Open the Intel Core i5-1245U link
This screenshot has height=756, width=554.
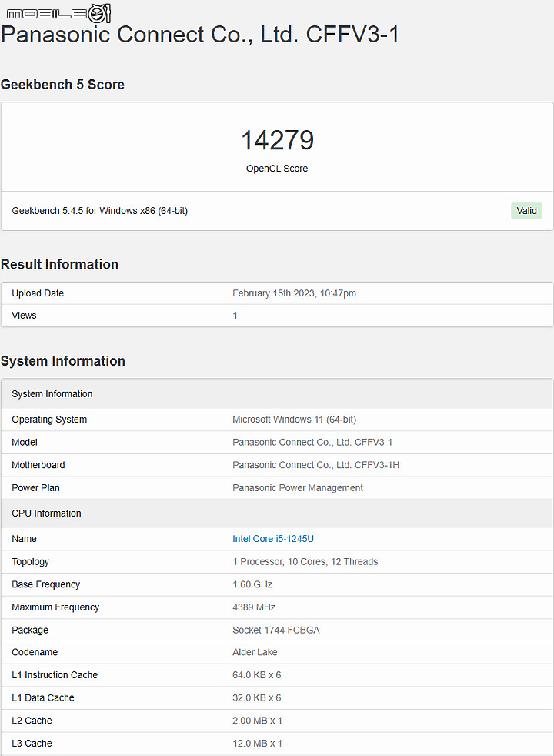pyautogui.click(x=272, y=539)
